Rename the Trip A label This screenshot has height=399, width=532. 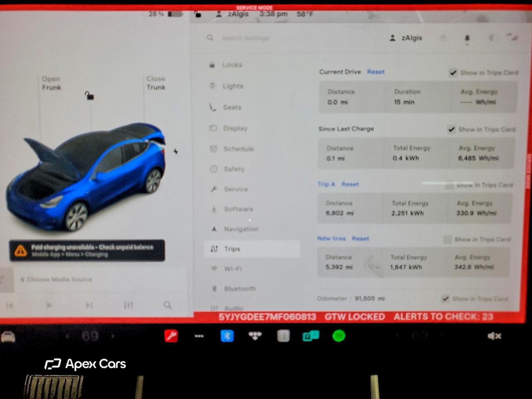(x=326, y=184)
